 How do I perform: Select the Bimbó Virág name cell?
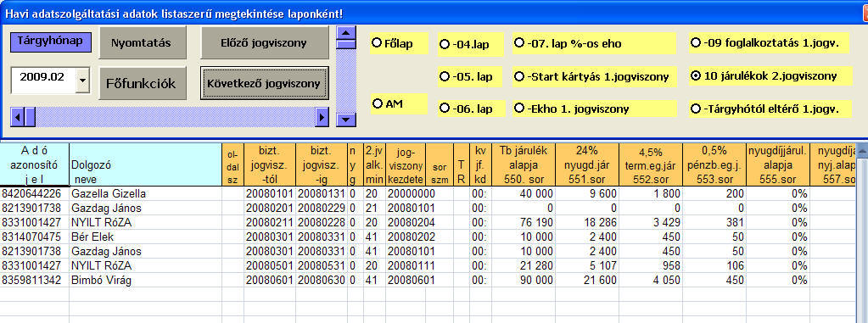click(146, 280)
